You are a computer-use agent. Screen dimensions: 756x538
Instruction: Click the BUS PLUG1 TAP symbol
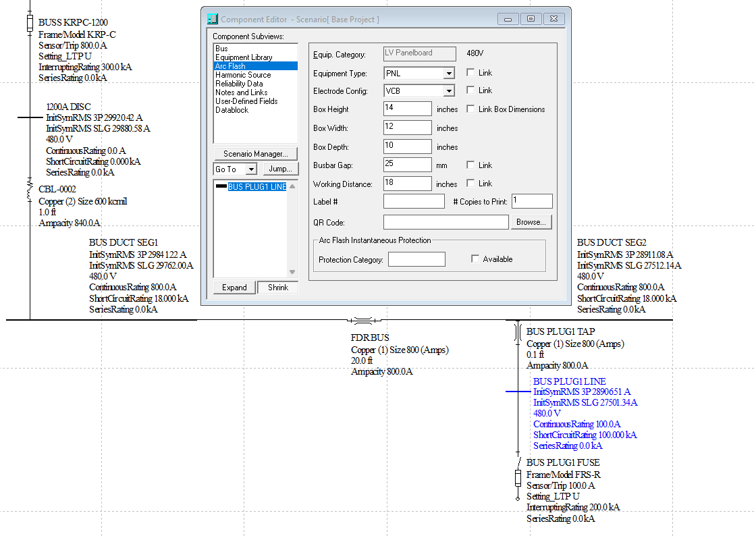click(518, 332)
